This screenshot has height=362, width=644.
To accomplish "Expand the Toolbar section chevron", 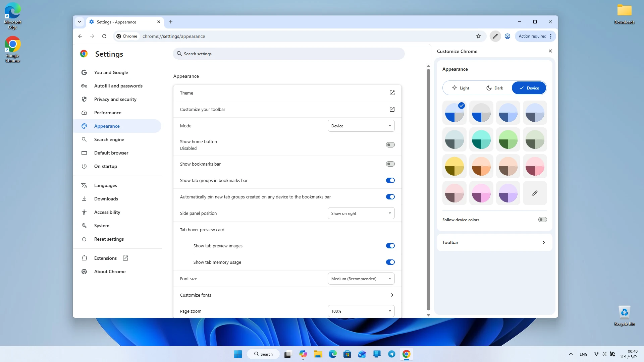I will point(543,242).
